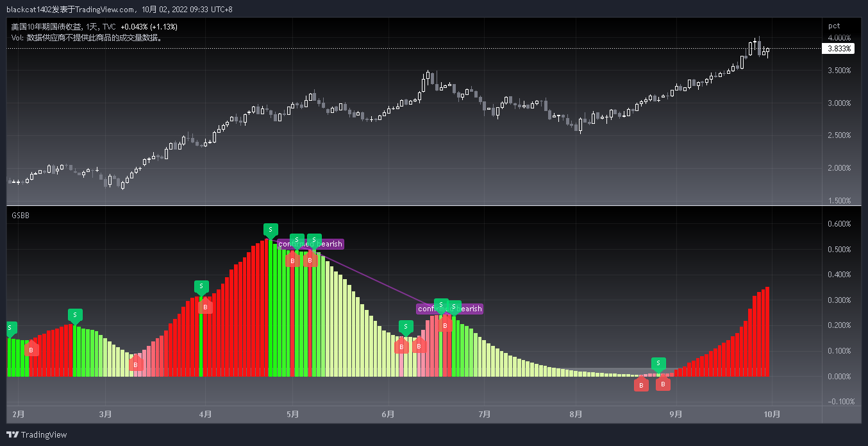
Task: Click the 6月 time axis label
Action: click(387, 415)
